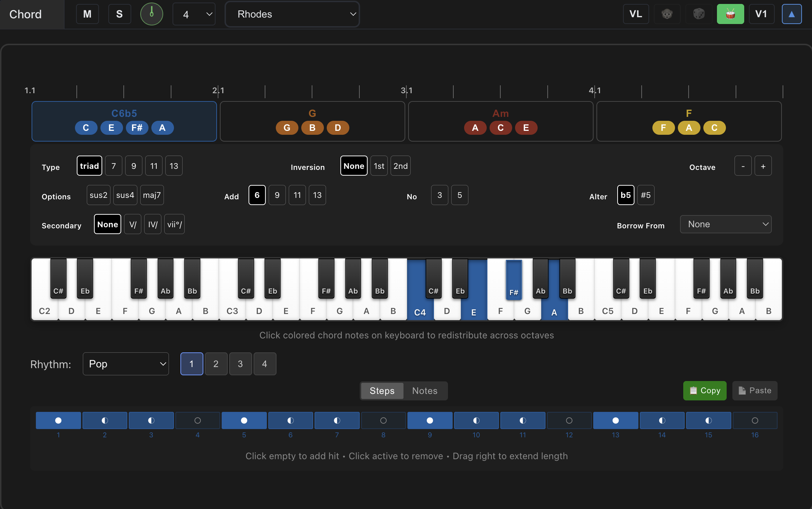
Task: Select secondary V/ option
Action: click(x=133, y=224)
